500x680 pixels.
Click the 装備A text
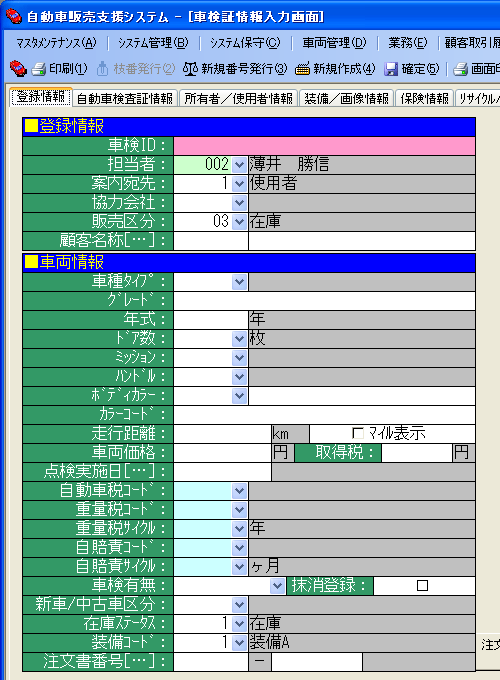click(269, 642)
